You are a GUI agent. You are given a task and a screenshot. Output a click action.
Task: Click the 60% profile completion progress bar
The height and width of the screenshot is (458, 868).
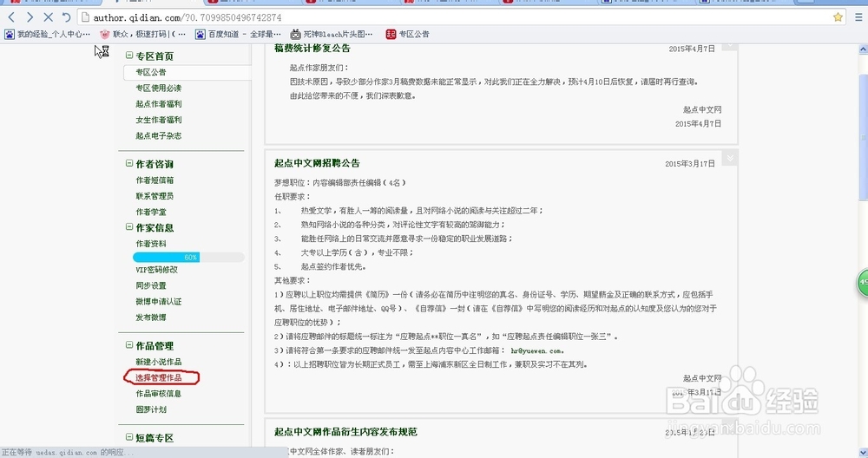click(x=188, y=258)
